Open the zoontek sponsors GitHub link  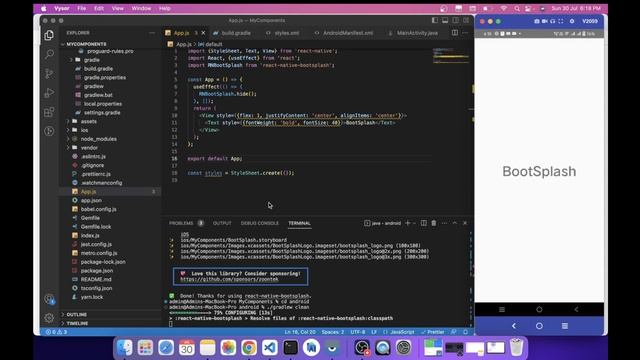coord(229,279)
